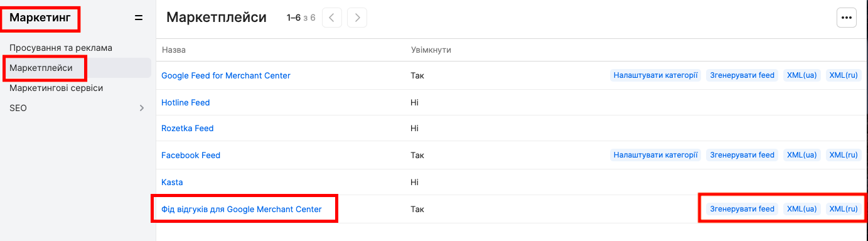Viewport: 868px width, 241px height.
Task: Open the Rozetka Feed link
Action: (188, 128)
